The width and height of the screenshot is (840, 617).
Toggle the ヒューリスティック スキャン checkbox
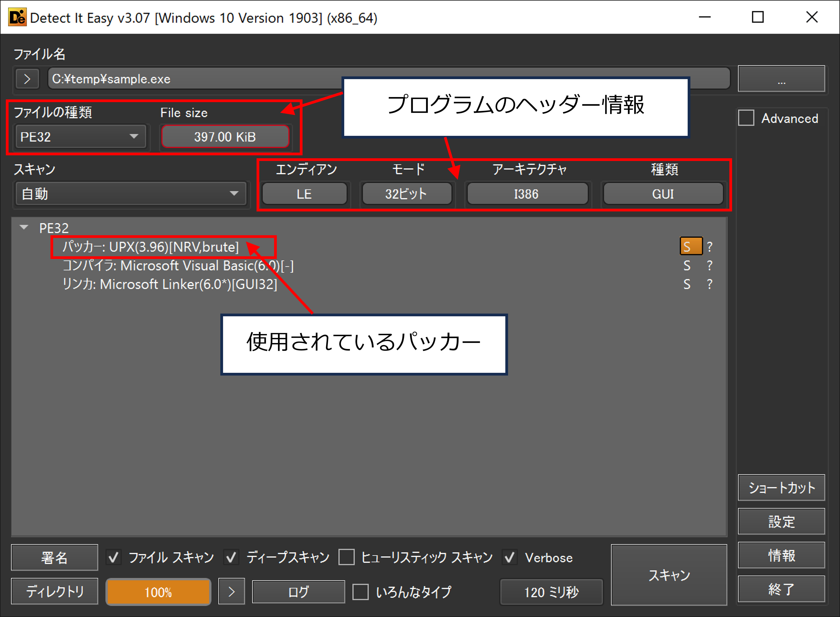tap(346, 557)
